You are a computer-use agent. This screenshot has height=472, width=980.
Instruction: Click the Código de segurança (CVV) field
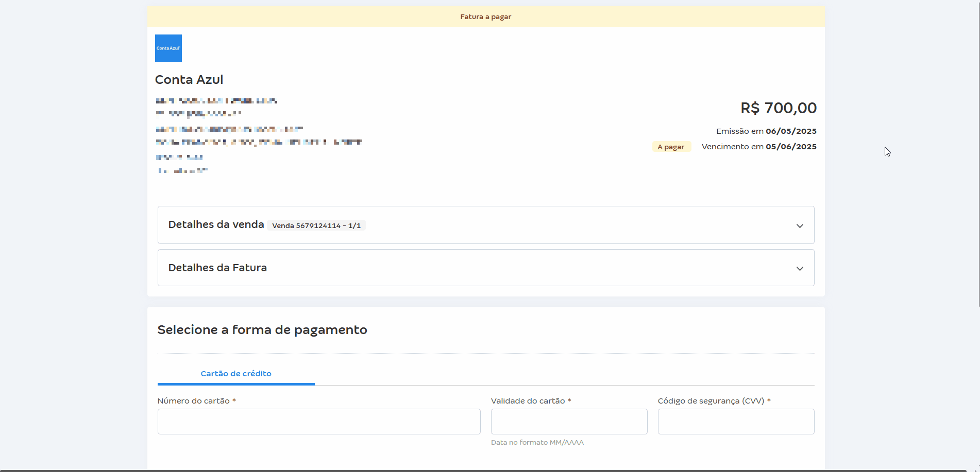pos(735,421)
